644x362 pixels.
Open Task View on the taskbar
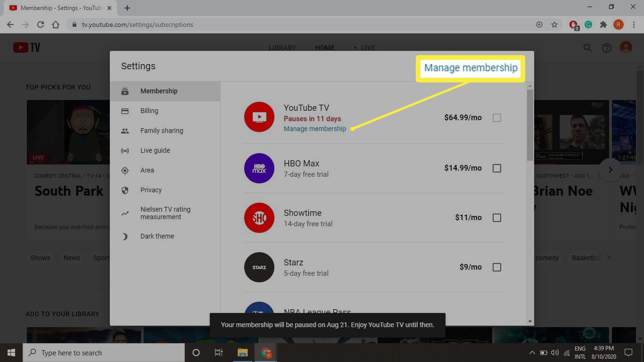click(x=218, y=353)
